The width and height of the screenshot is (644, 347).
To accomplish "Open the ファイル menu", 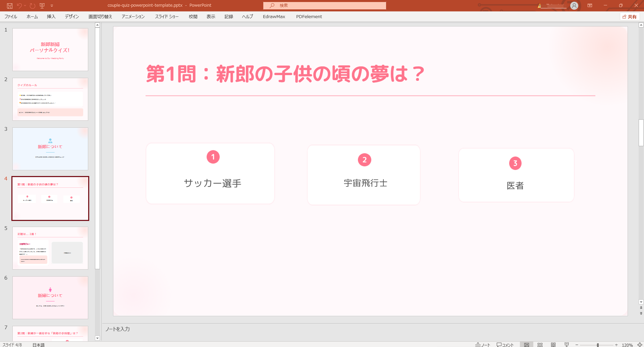I will click(11, 16).
